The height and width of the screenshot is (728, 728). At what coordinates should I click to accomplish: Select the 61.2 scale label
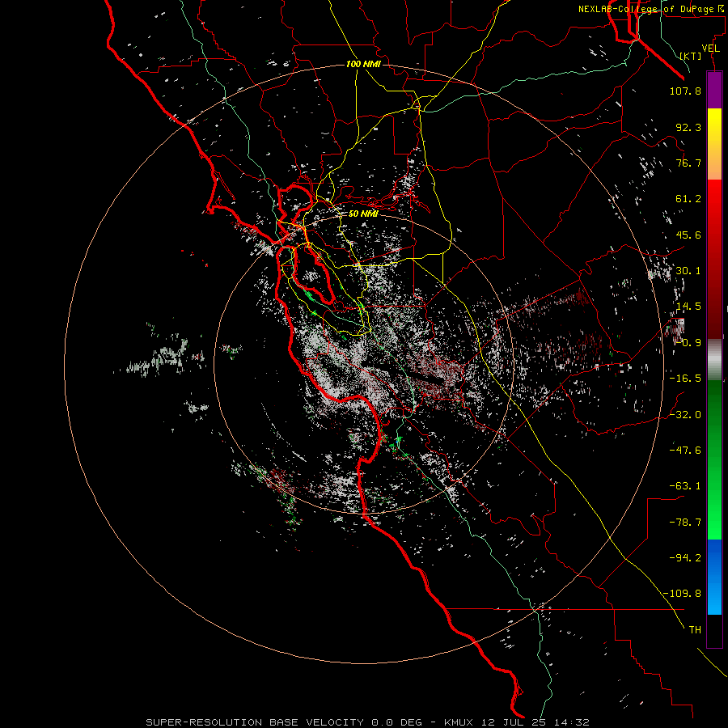(688, 199)
